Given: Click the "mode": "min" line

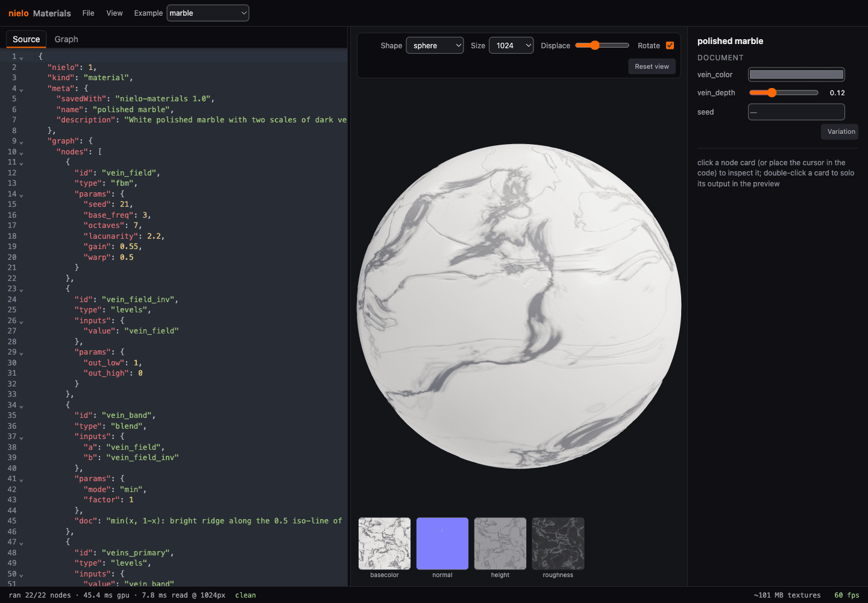Looking at the screenshot, I should tap(115, 490).
